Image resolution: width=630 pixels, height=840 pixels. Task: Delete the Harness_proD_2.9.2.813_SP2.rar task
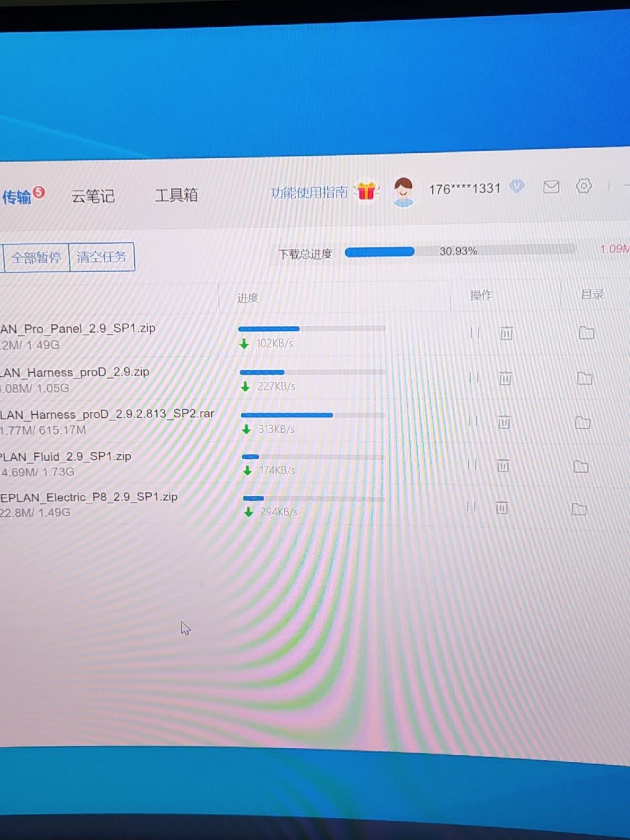504,422
